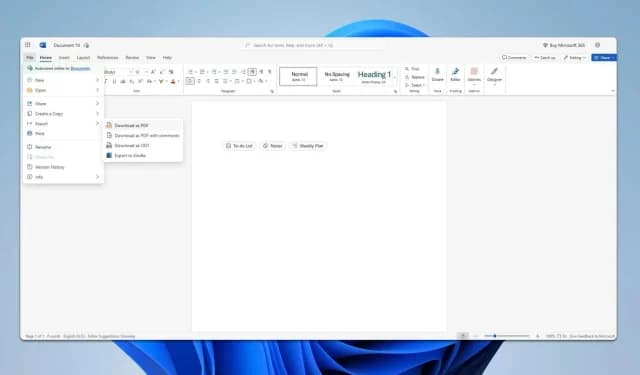
Task: Switch to the Layout tab
Action: coord(83,58)
